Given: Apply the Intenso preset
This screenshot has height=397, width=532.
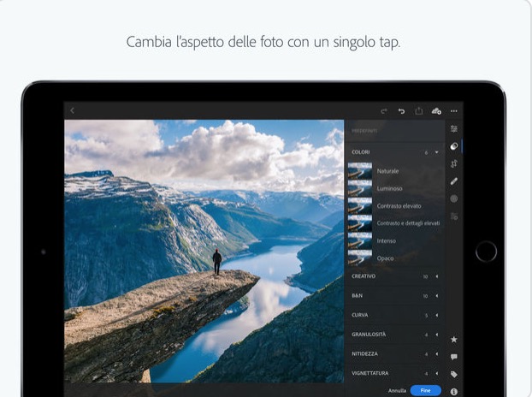Looking at the screenshot, I should tap(395, 241).
